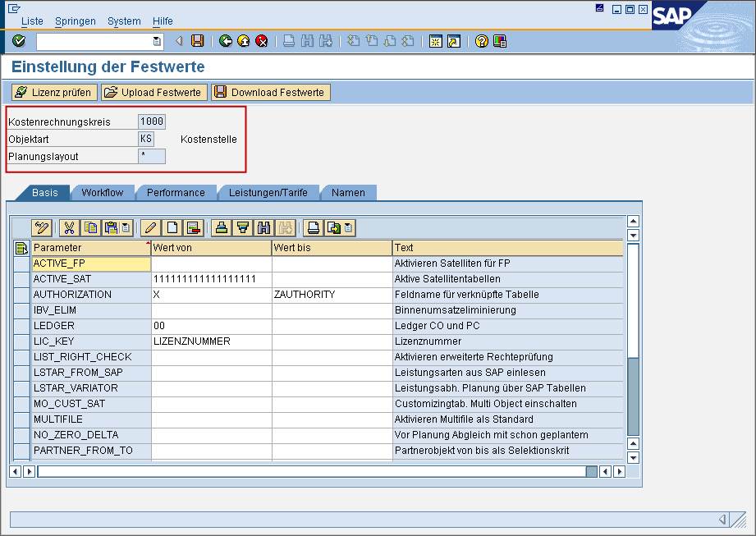Click the delete row icon in table toolbar
756x536 pixels.
coord(193,227)
